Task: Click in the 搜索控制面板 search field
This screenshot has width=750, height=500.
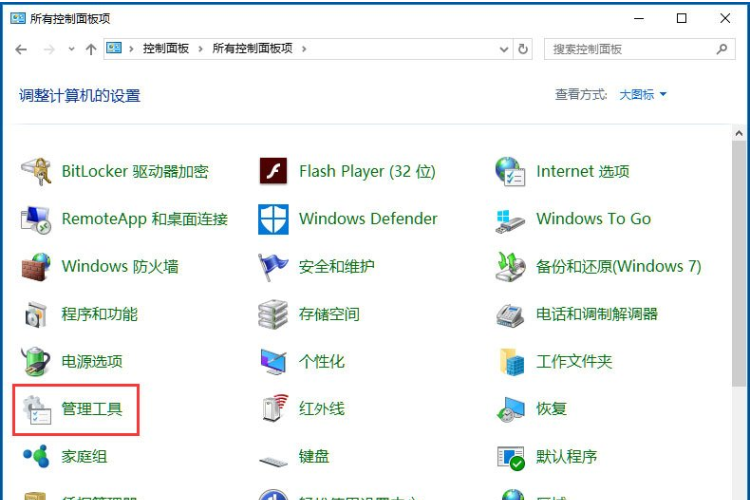Action: click(640, 49)
